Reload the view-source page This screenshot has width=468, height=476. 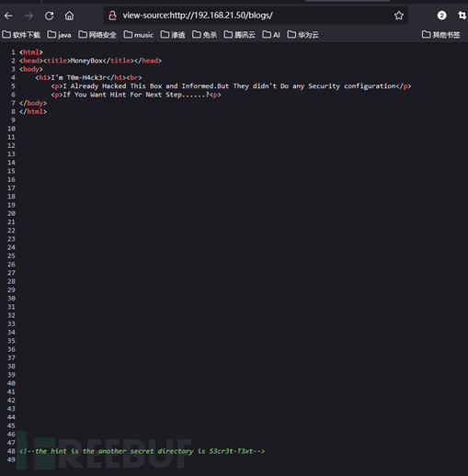pos(49,16)
